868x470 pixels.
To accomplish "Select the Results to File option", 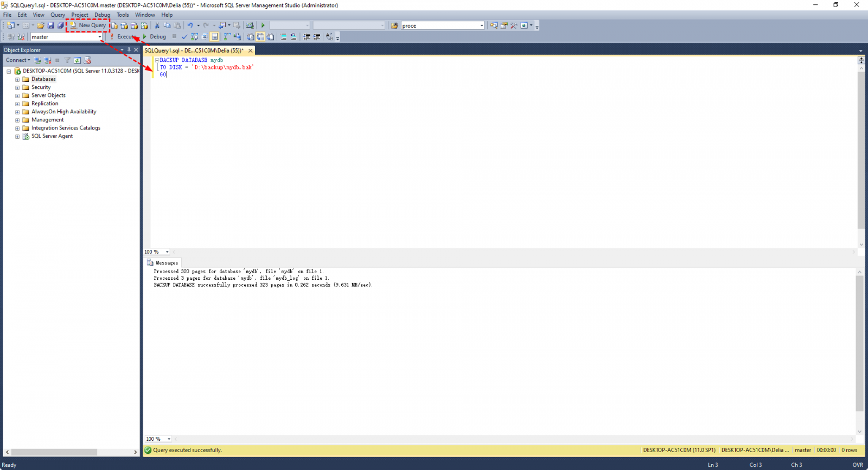I will point(270,37).
